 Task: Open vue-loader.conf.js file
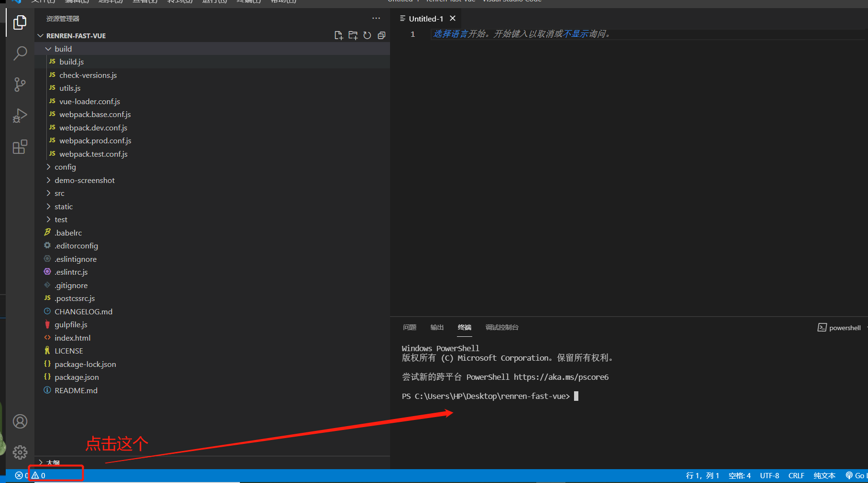(212, 101)
